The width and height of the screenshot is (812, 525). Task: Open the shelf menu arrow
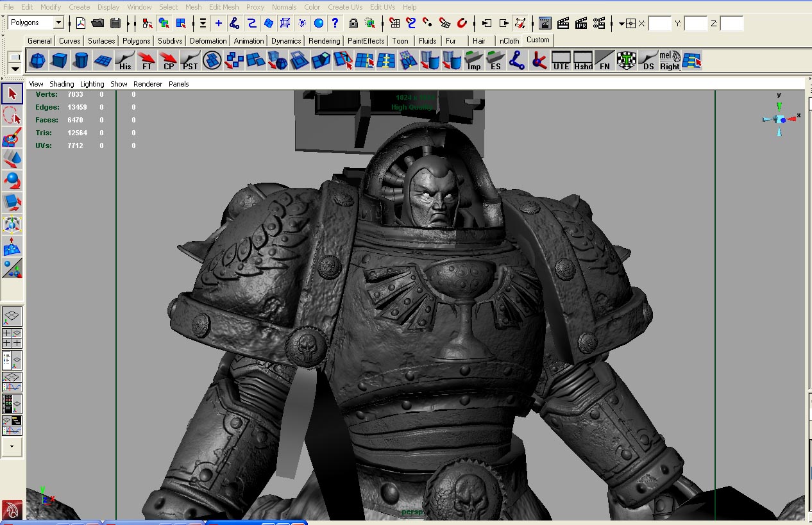click(15, 69)
